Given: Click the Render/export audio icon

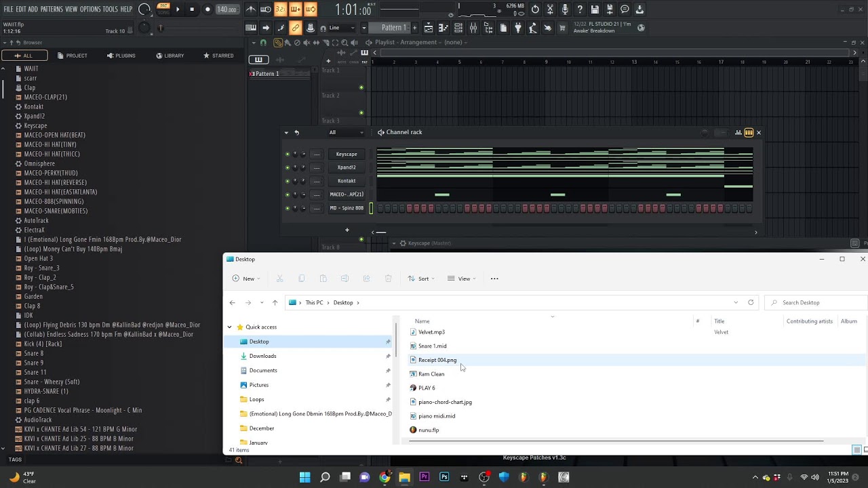Looking at the screenshot, I should pyautogui.click(x=610, y=9).
